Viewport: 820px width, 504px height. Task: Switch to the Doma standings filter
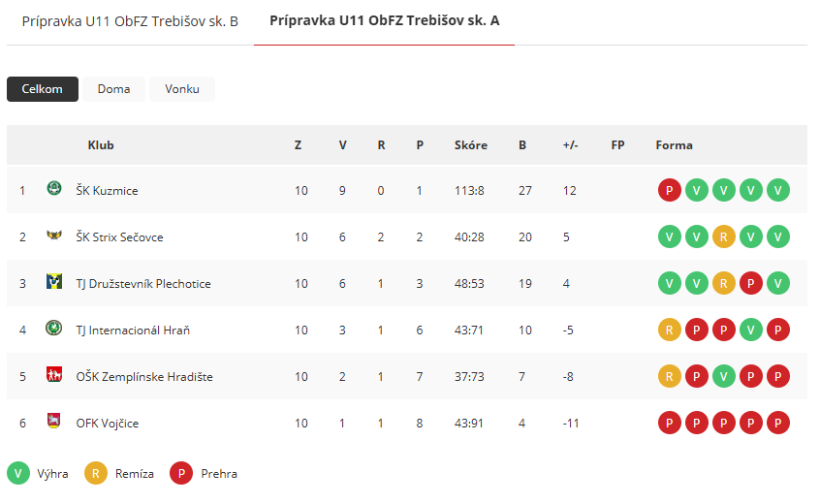point(113,89)
